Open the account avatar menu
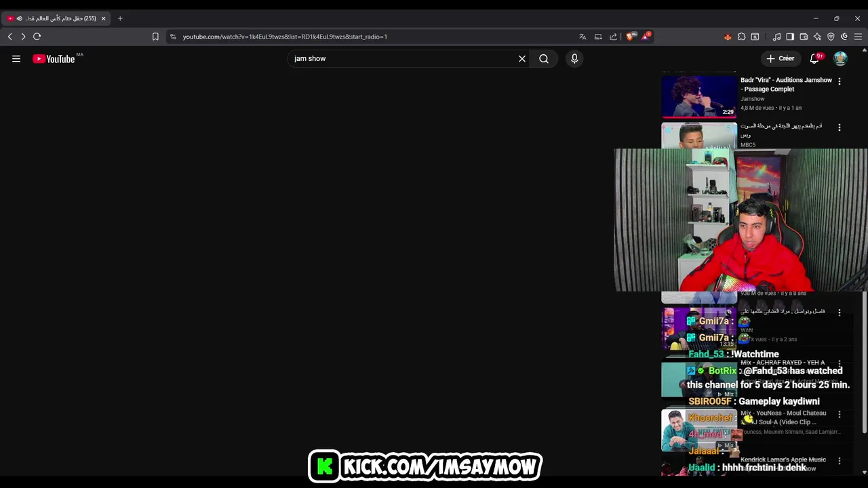Image resolution: width=868 pixels, height=488 pixels. pyautogui.click(x=840, y=59)
